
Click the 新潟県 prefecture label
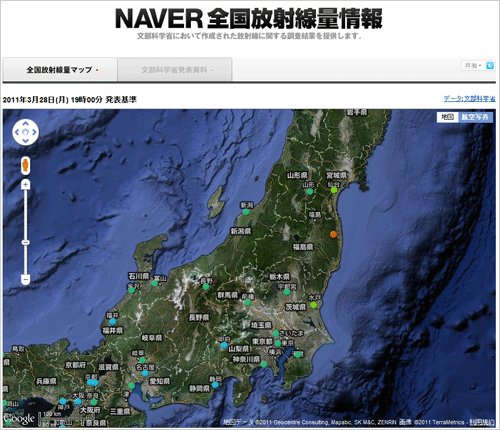[241, 231]
